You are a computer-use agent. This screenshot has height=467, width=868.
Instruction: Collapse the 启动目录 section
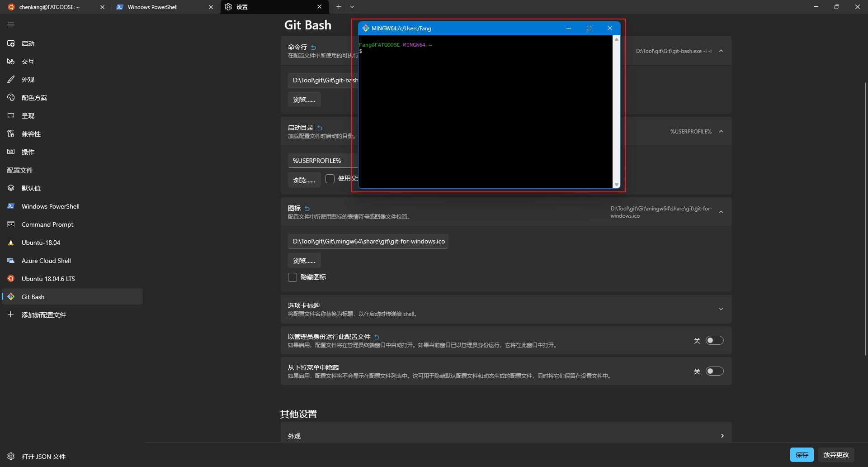point(721,131)
